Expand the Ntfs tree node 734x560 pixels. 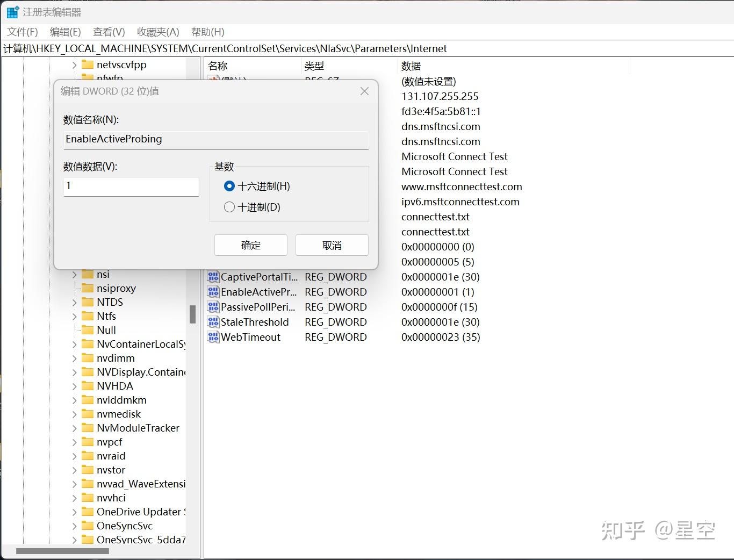[x=75, y=317]
